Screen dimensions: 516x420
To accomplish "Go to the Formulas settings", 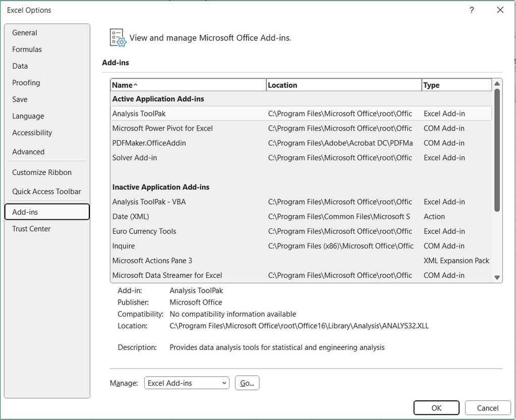I will point(27,49).
